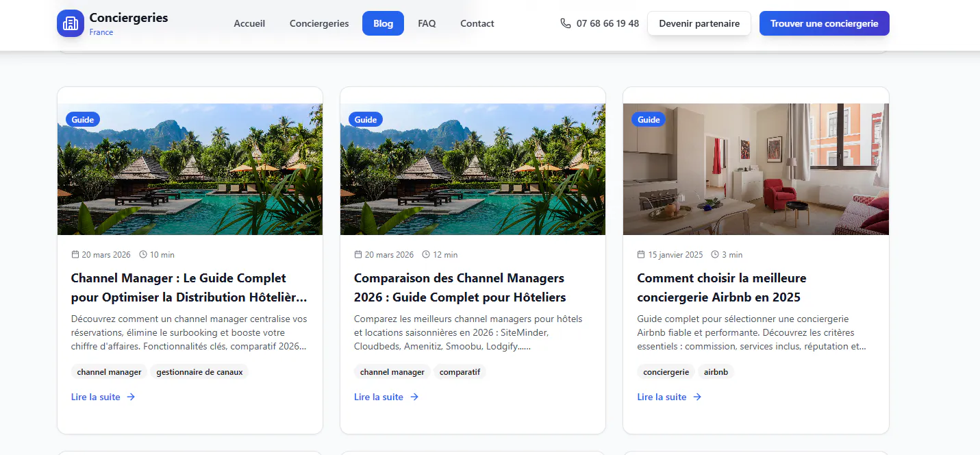Click the channel manager tag beside comparatif

392,372
